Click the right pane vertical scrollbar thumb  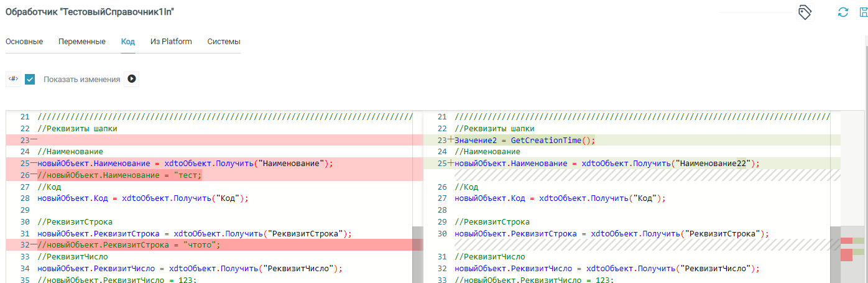coord(834,254)
